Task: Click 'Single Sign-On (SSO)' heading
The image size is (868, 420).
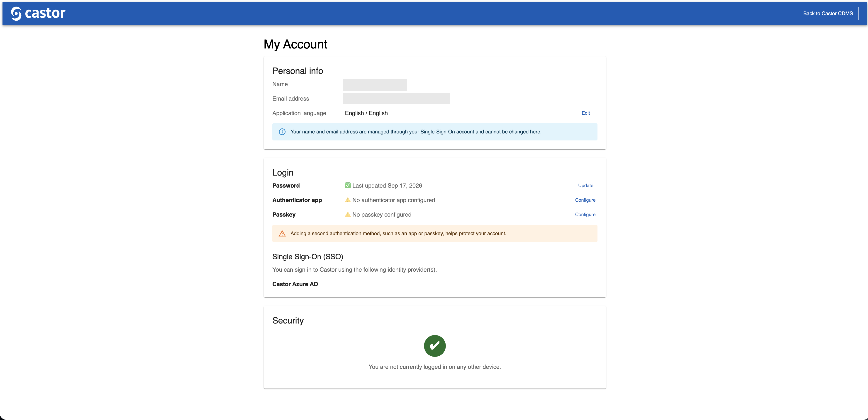Action: (308, 256)
